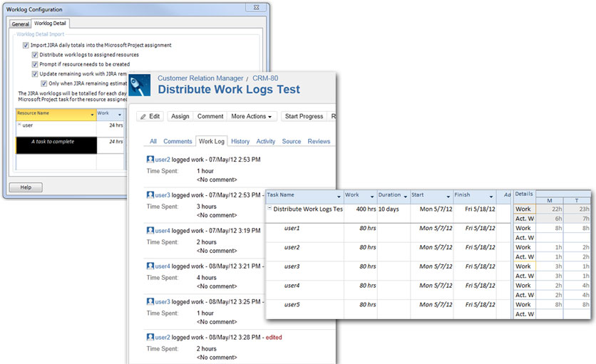Click the Comment button
The image size is (596, 364).
pos(210,116)
